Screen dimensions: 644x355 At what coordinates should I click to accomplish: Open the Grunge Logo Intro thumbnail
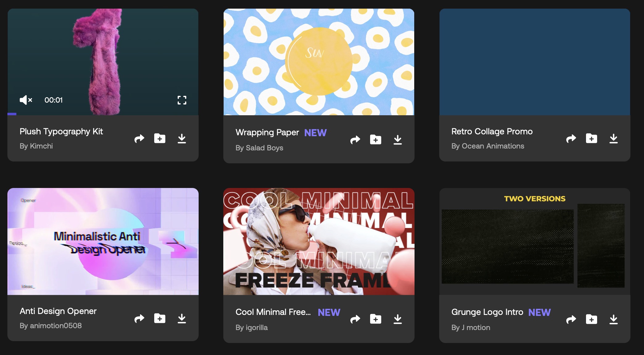pos(535,241)
